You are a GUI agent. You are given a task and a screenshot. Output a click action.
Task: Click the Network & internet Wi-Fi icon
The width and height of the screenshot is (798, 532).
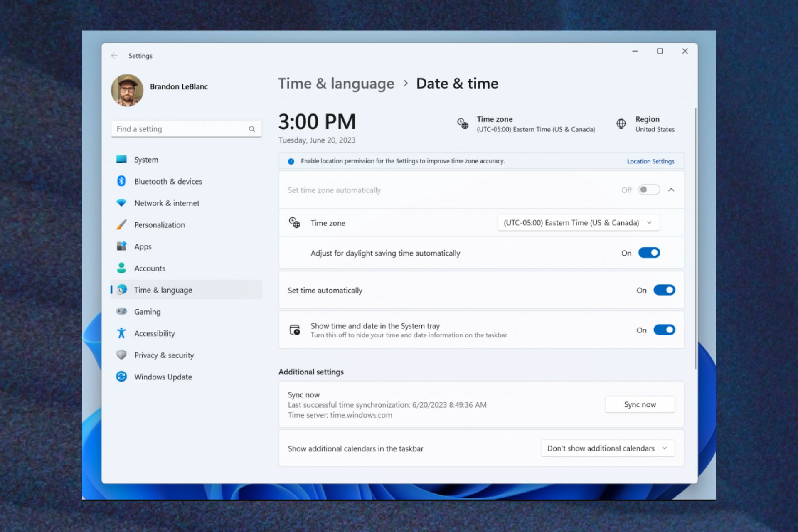121,203
